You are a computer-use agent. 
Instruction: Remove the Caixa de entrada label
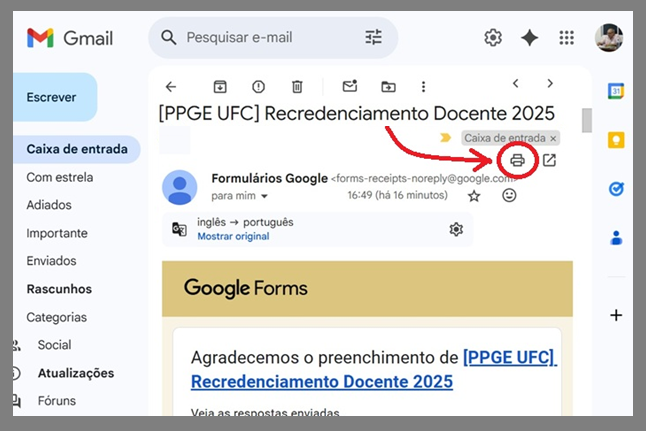click(x=553, y=138)
